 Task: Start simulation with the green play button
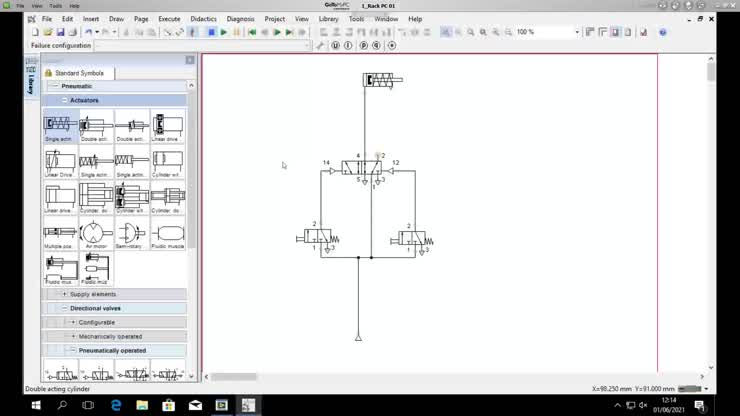point(224,32)
